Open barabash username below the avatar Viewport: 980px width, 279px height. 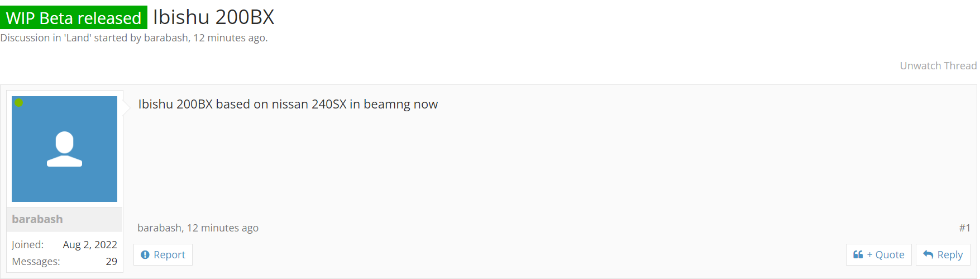pyautogui.click(x=37, y=219)
